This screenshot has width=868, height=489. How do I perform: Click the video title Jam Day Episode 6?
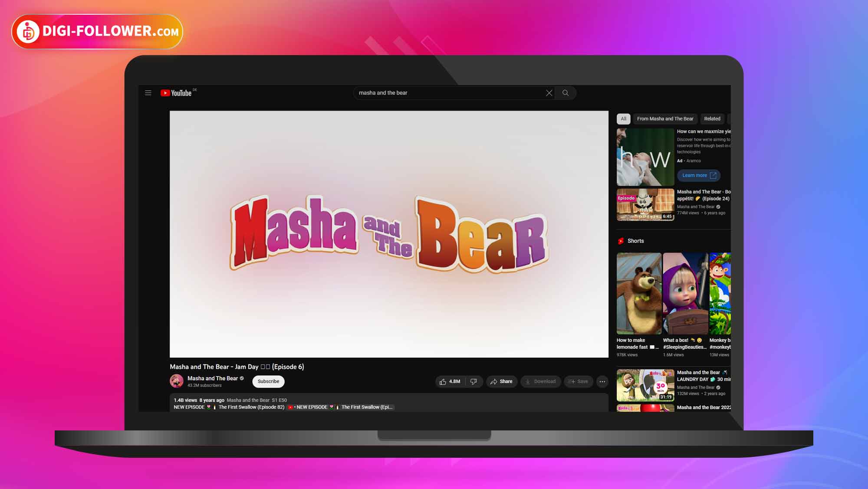pos(237,367)
